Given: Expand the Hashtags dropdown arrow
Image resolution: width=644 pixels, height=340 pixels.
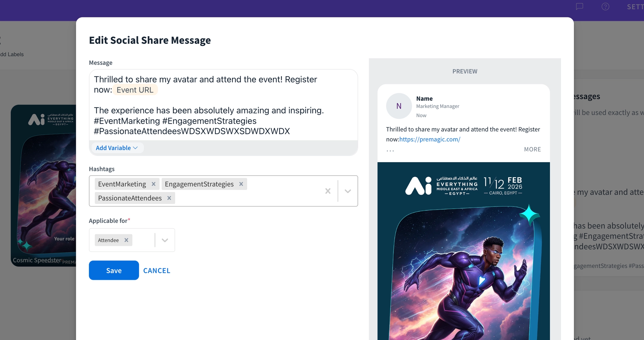Looking at the screenshot, I should [348, 191].
